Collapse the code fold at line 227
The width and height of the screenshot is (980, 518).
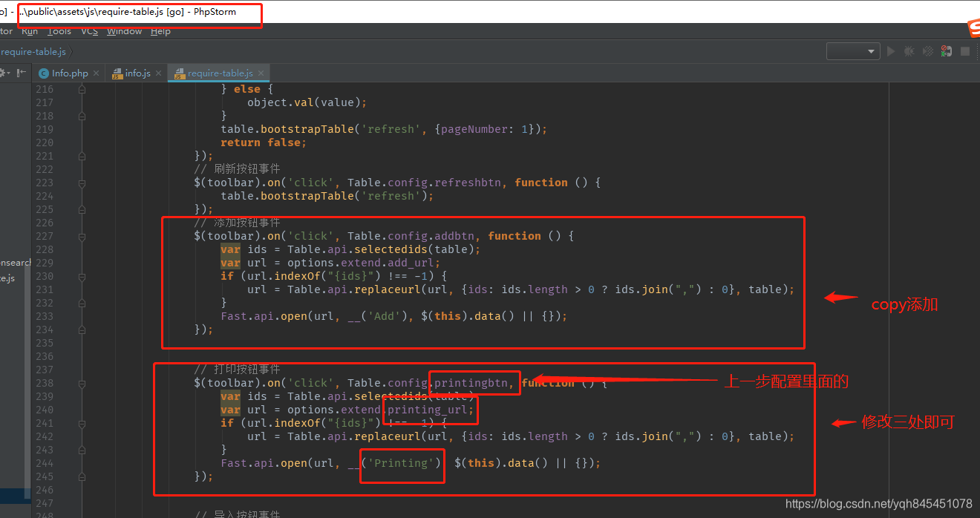(82, 236)
